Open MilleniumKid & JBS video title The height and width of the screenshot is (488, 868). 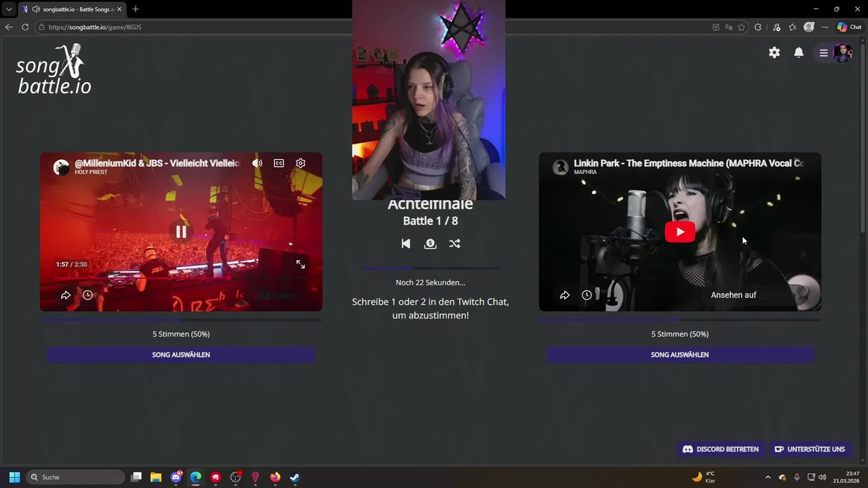coord(157,163)
